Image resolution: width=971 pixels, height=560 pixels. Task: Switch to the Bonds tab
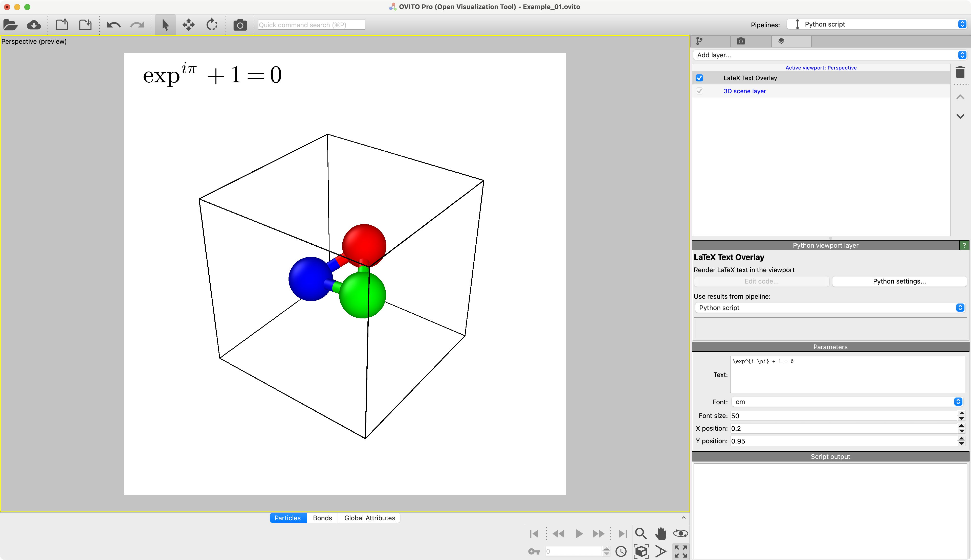coord(322,518)
